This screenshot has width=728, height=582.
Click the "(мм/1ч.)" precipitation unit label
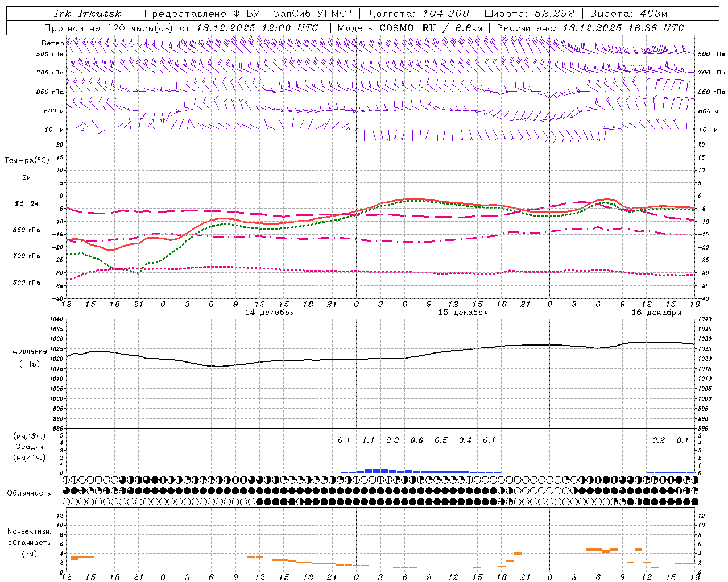pyautogui.click(x=30, y=458)
